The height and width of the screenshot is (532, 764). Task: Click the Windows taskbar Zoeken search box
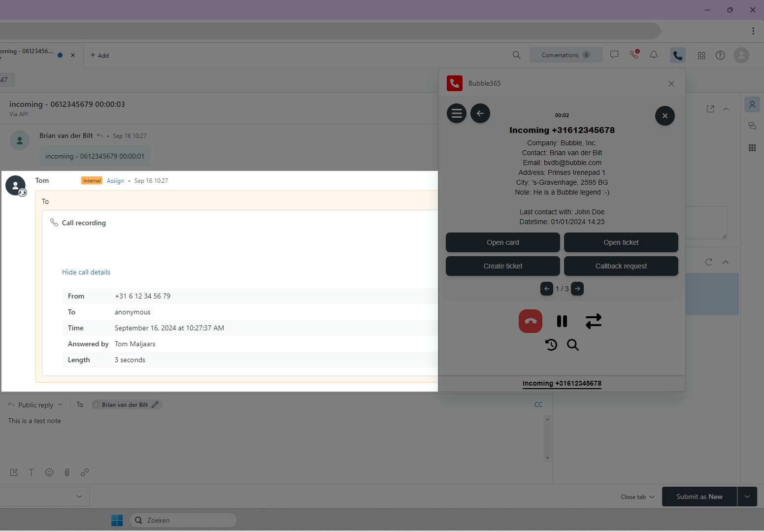point(183,520)
